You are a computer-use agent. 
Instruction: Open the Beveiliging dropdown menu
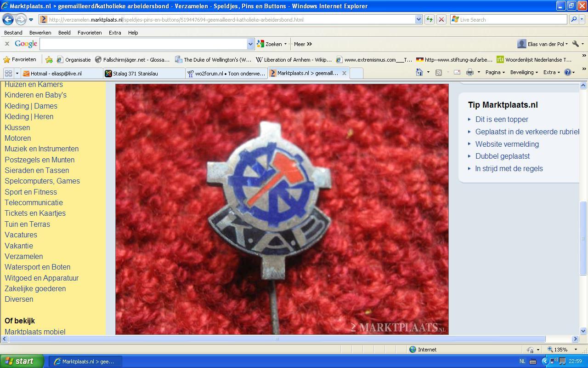coord(524,72)
